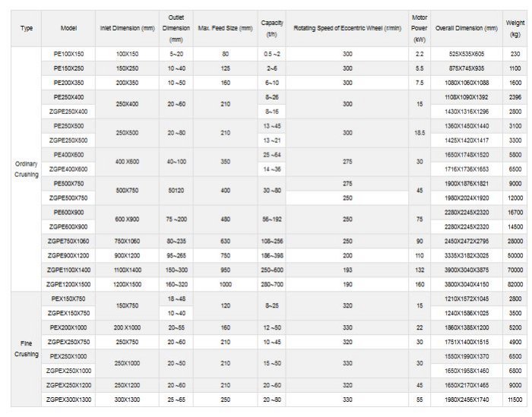This screenshot has height=417, width=532.
Task: Select the PEX200X1000 model cell
Action: click(x=69, y=327)
